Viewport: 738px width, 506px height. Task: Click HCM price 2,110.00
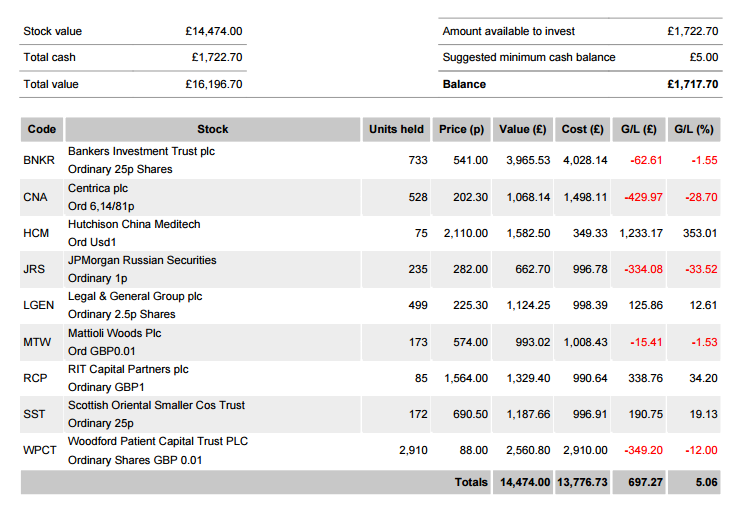click(465, 233)
